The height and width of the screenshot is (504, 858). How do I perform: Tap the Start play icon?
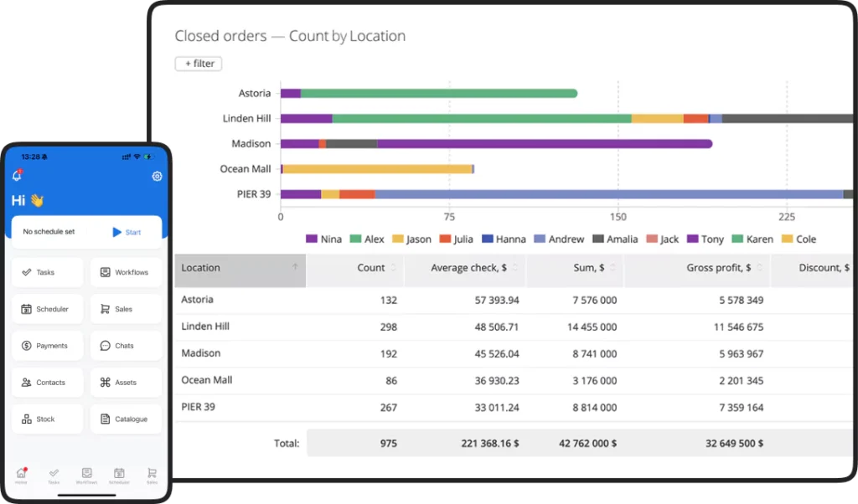(117, 232)
